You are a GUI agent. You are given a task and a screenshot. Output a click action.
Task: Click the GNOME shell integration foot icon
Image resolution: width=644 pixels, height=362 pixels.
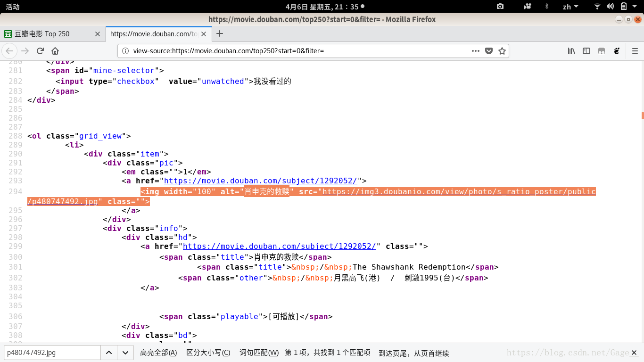tap(617, 51)
